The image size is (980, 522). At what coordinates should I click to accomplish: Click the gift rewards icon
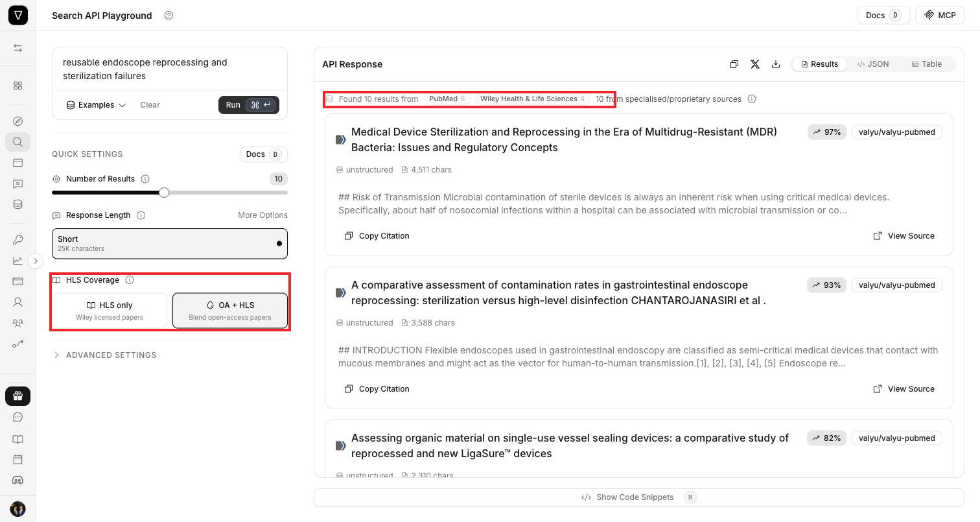tap(18, 396)
